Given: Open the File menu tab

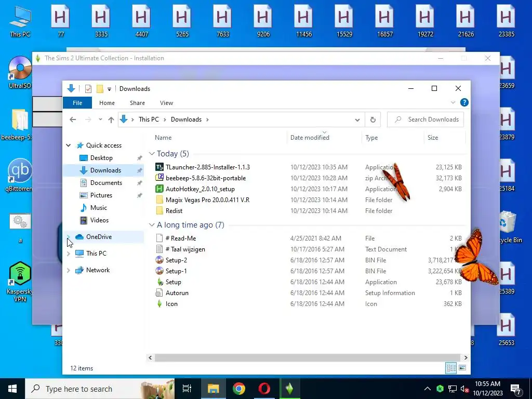Looking at the screenshot, I should [x=77, y=103].
